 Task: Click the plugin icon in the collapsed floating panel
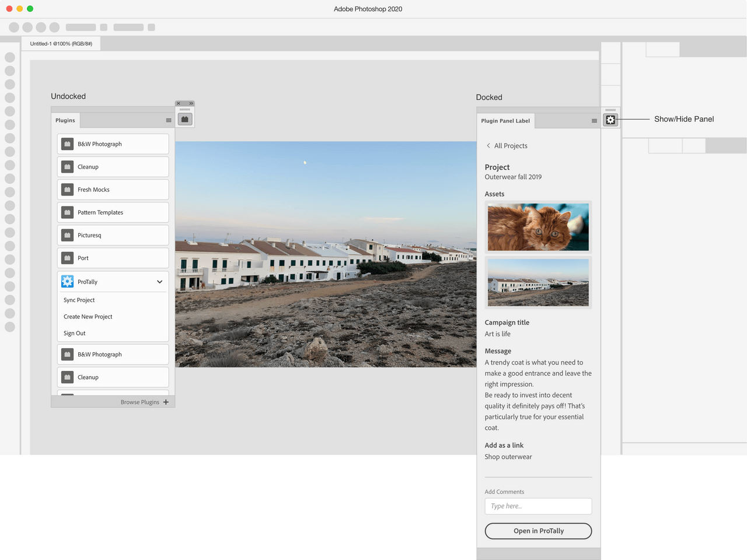click(x=184, y=118)
